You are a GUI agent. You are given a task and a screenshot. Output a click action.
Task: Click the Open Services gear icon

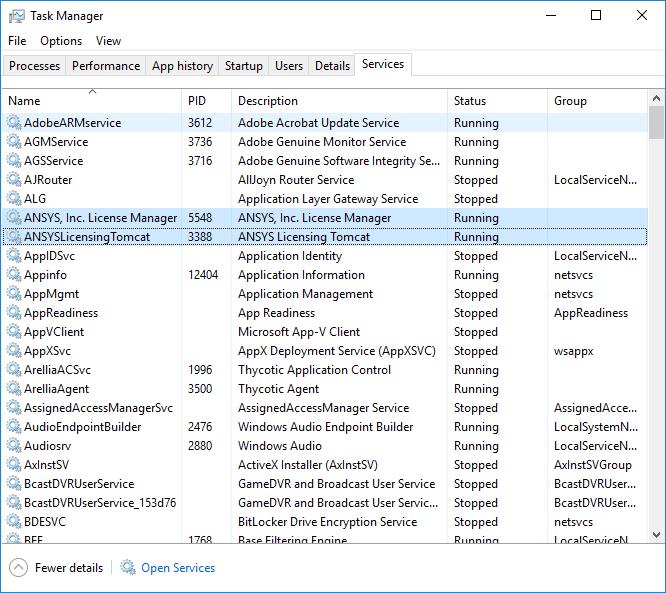click(x=127, y=567)
